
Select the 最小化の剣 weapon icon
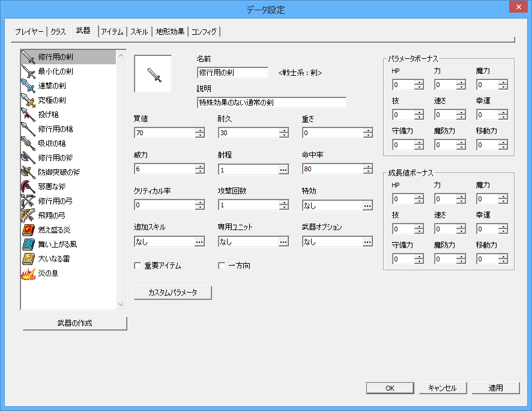click(x=28, y=72)
